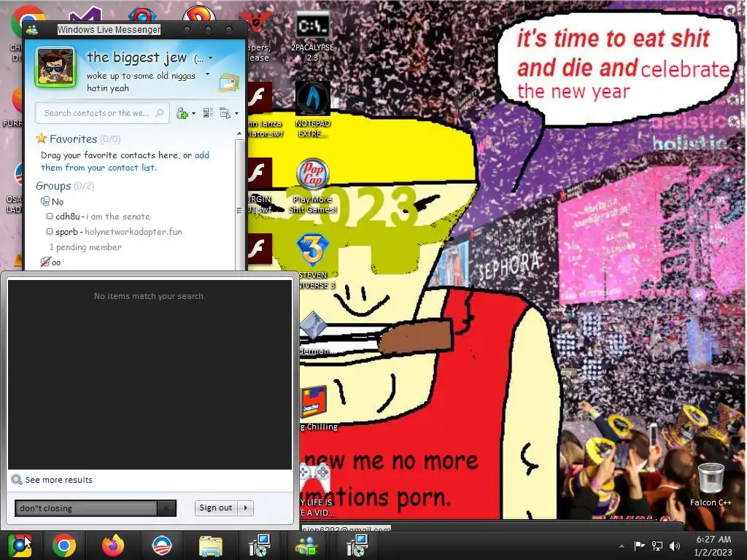
Task: Open the taskbar clock showing 6:27 AM
Action: click(x=713, y=545)
